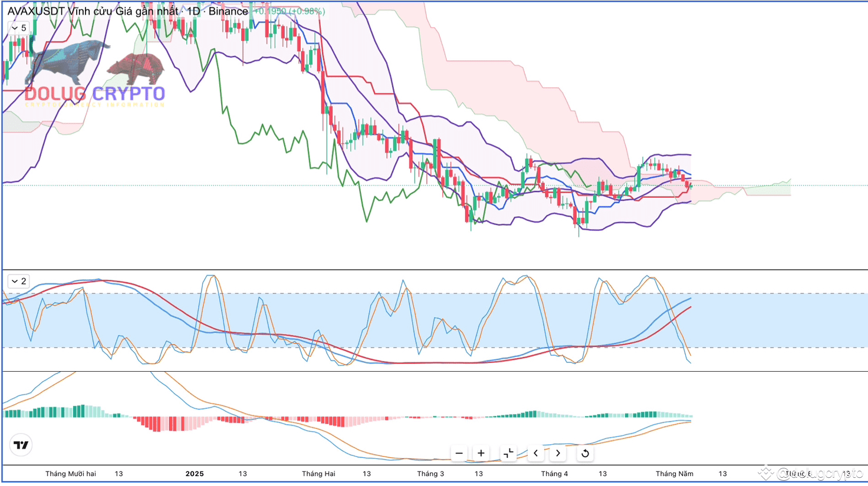868x486 pixels.
Task: Click the zoom out icon on the chart toolbar
Action: click(x=459, y=453)
